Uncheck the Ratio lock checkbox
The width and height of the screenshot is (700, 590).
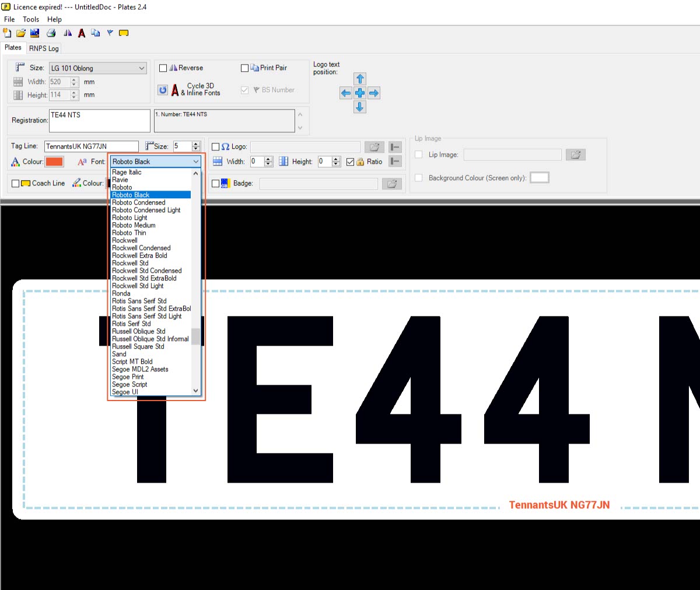tap(350, 162)
